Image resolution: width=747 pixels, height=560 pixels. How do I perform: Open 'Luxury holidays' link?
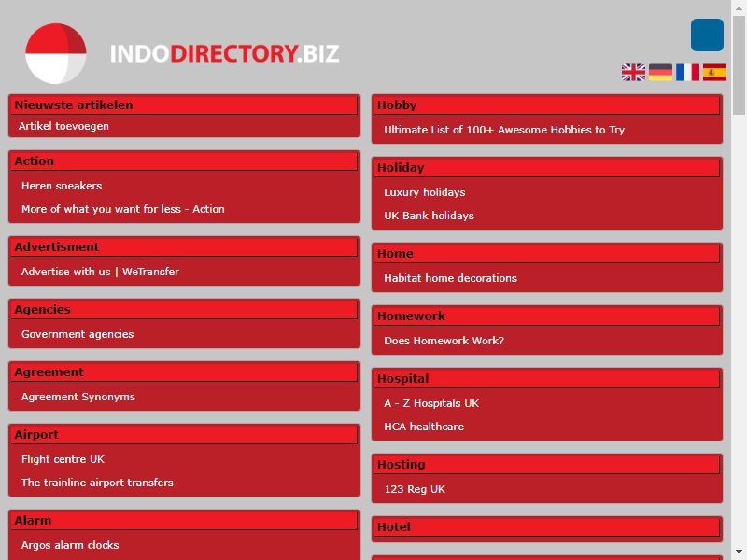point(425,192)
